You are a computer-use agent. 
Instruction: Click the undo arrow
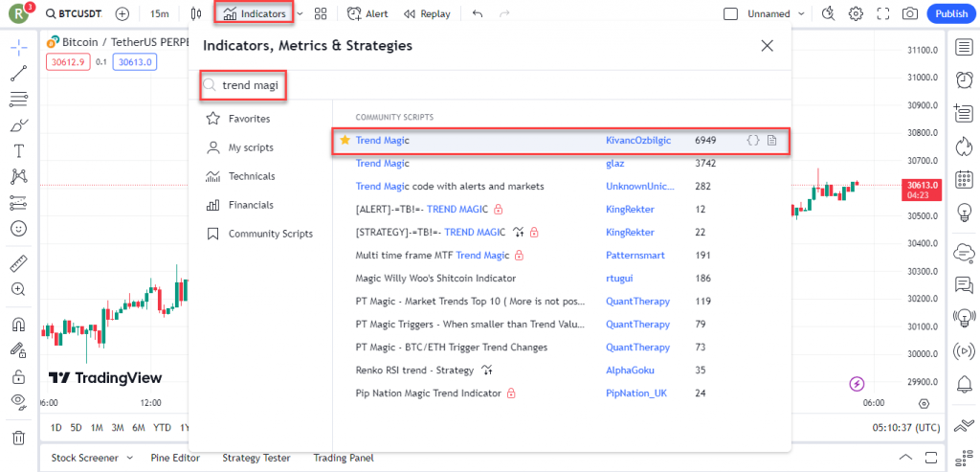coord(478,13)
